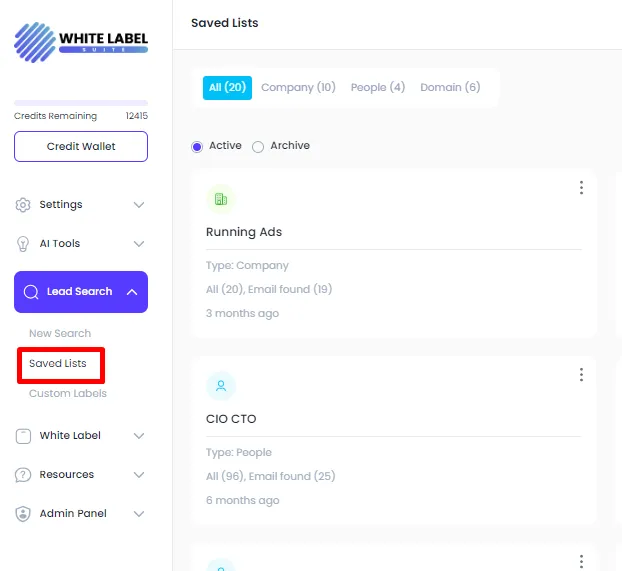This screenshot has height=571, width=622.
Task: Click the credits remaining progress bar
Action: coord(81,103)
